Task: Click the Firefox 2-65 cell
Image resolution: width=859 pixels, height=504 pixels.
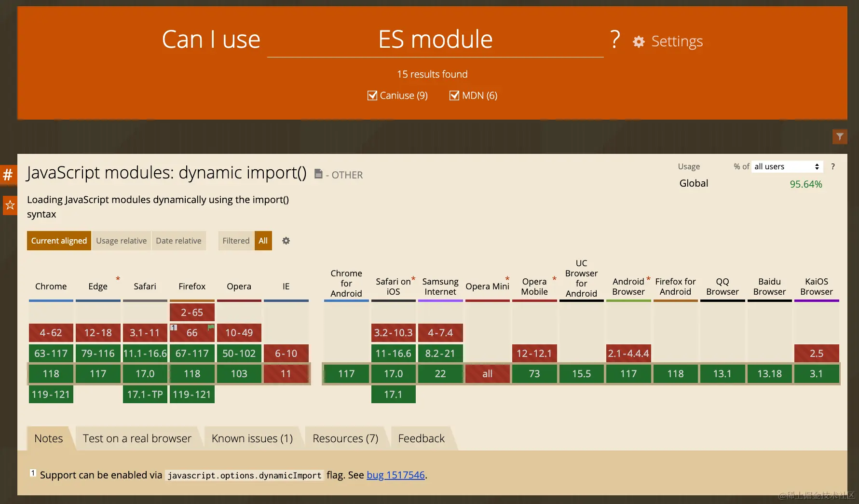Action: pos(192,313)
